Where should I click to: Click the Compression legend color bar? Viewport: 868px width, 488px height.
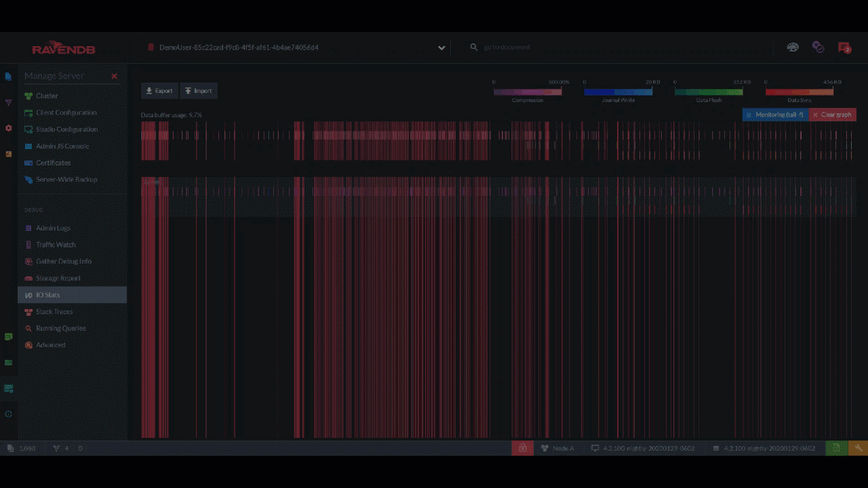point(528,91)
